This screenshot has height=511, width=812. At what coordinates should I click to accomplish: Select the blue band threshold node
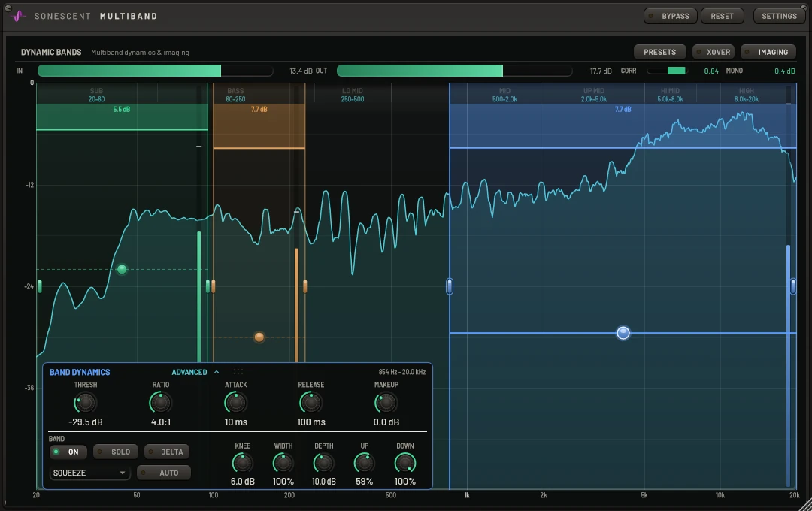(x=623, y=333)
